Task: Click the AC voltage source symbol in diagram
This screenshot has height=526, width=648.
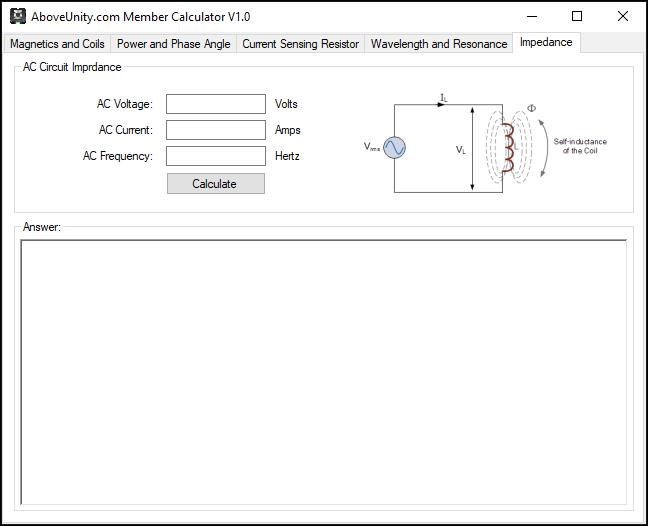Action: 394,148
